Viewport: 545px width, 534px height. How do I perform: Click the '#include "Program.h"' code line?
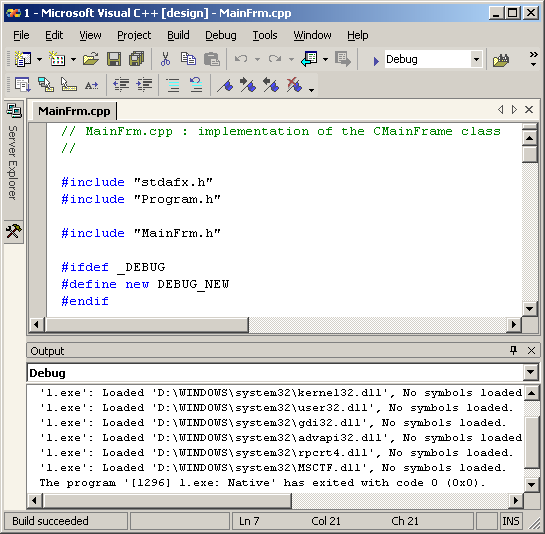tap(141, 199)
